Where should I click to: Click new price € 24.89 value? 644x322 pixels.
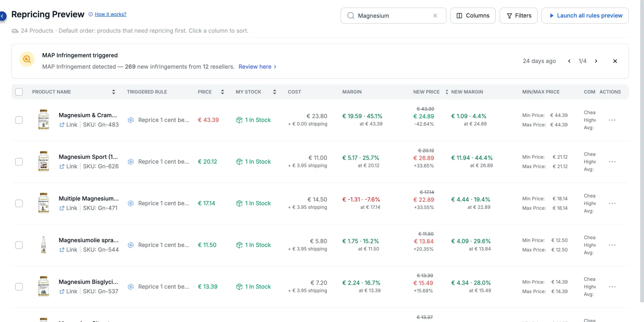pos(424,116)
